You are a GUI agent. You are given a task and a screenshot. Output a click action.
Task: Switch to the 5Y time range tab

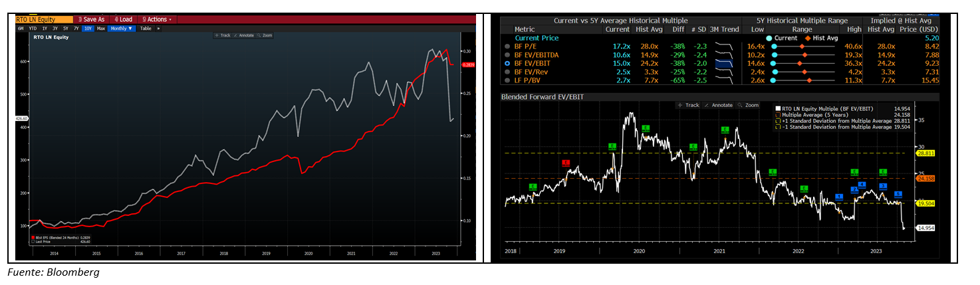66,29
